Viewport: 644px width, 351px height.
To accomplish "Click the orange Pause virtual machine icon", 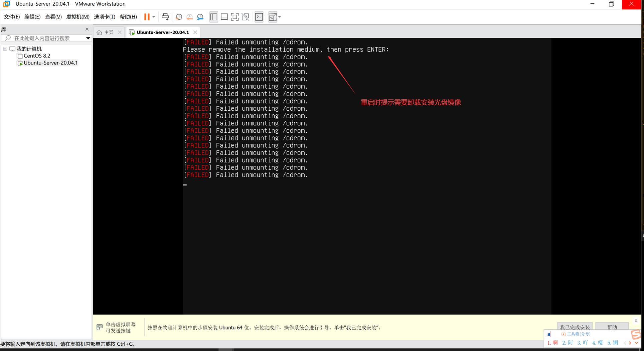I will (x=147, y=17).
